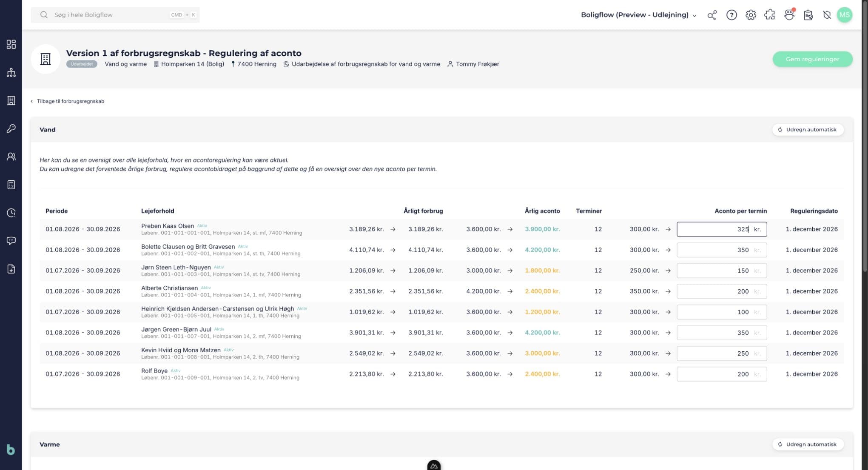868x470 pixels.
Task: Edit aconto field for Jørn Steen Leth-Nguyen
Action: coord(722,271)
